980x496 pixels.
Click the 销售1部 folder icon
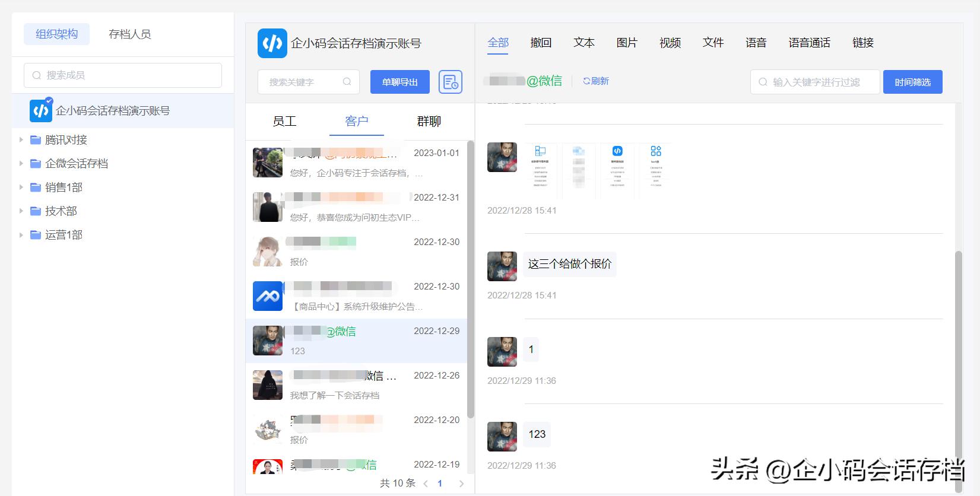(36, 187)
